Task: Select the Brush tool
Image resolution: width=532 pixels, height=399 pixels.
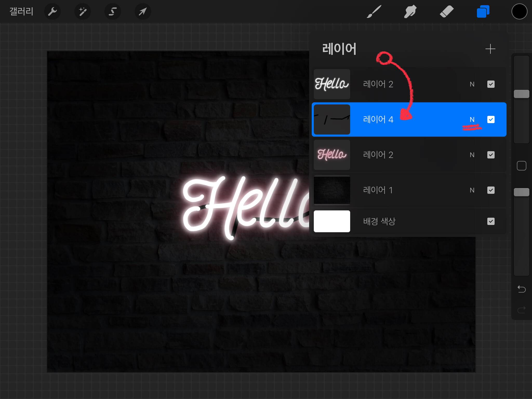Action: (374, 11)
